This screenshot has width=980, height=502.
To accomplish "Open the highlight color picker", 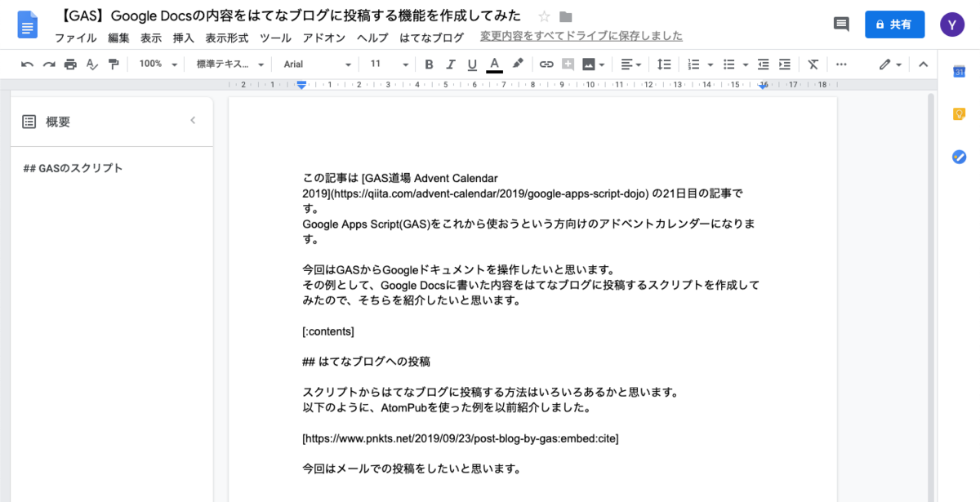I will (518, 64).
